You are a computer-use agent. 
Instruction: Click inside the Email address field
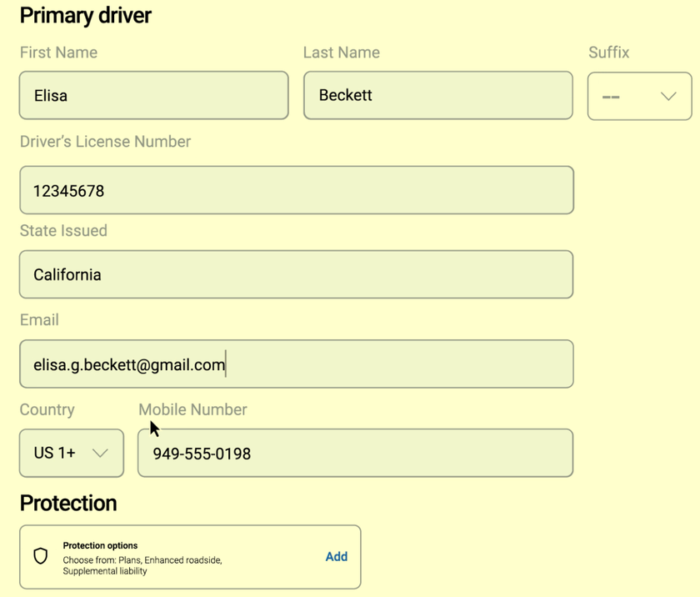[x=296, y=364]
